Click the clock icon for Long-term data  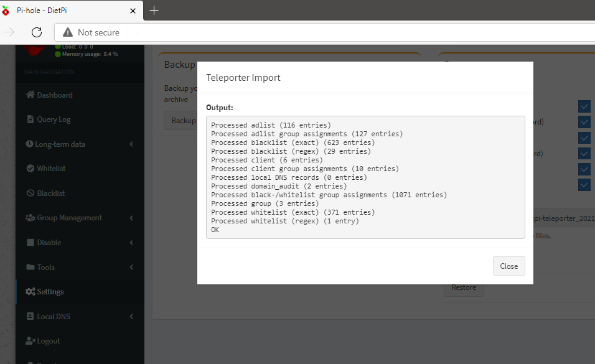29,144
